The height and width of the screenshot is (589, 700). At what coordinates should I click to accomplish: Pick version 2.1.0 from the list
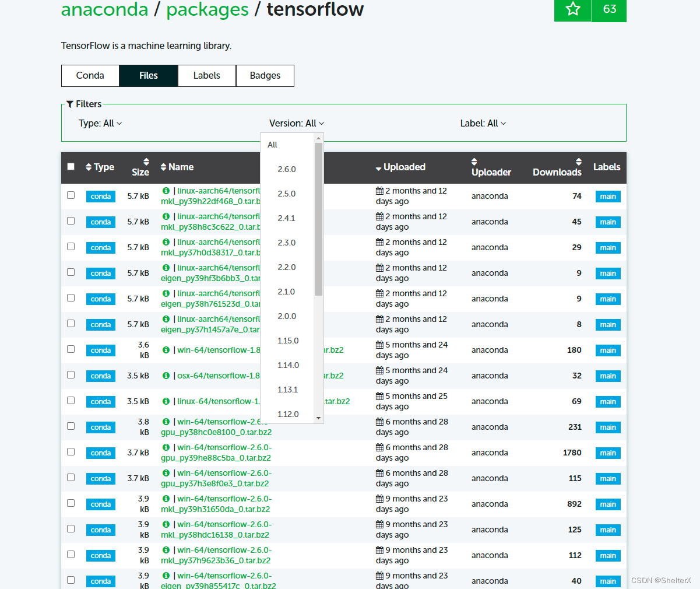point(286,292)
